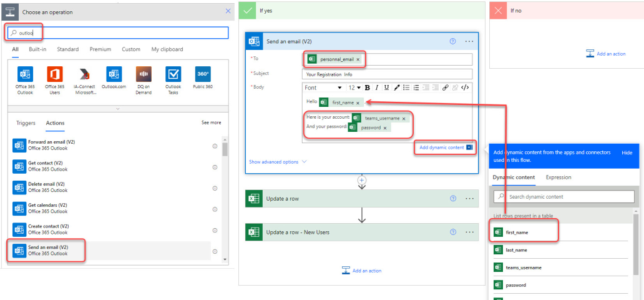Switch body editor to code view
Viewport: 644px width, 300px height.
[x=465, y=87]
